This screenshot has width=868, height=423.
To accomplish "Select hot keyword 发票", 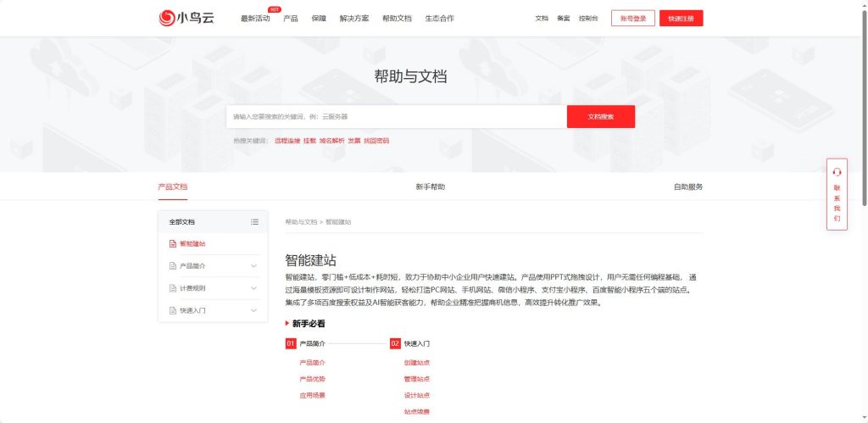I will (354, 141).
